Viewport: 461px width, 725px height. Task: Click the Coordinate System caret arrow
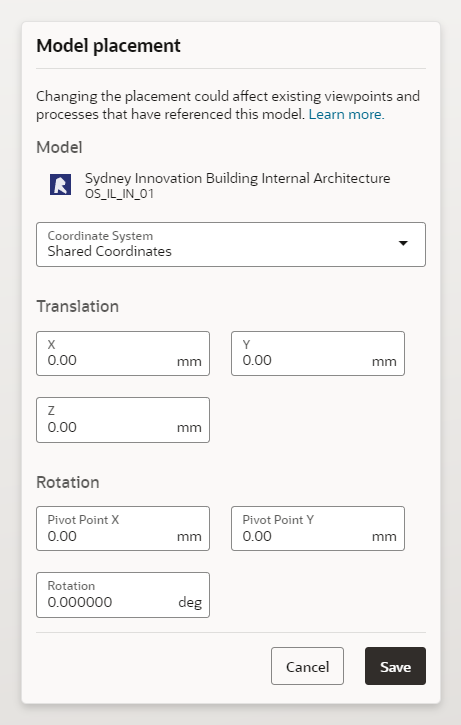[x=403, y=243]
